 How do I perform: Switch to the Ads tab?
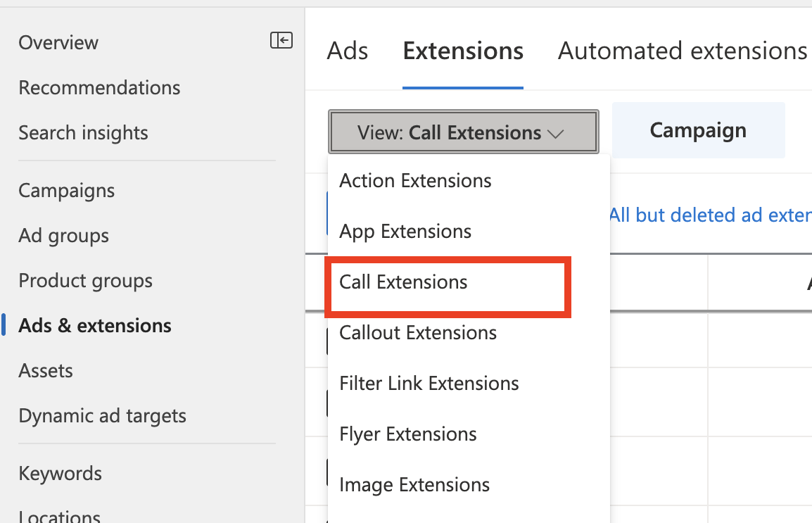click(348, 51)
